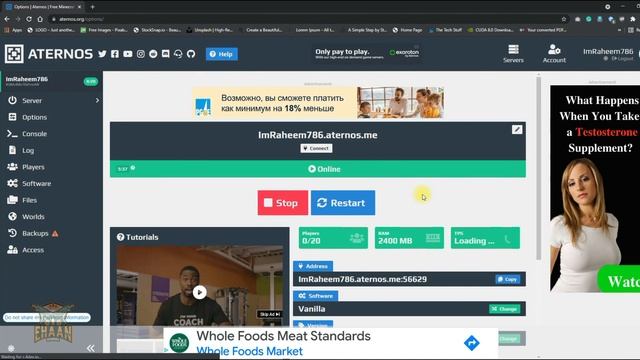Open a new browser tab
The width and height of the screenshot is (640, 360).
pyautogui.click(x=93, y=7)
